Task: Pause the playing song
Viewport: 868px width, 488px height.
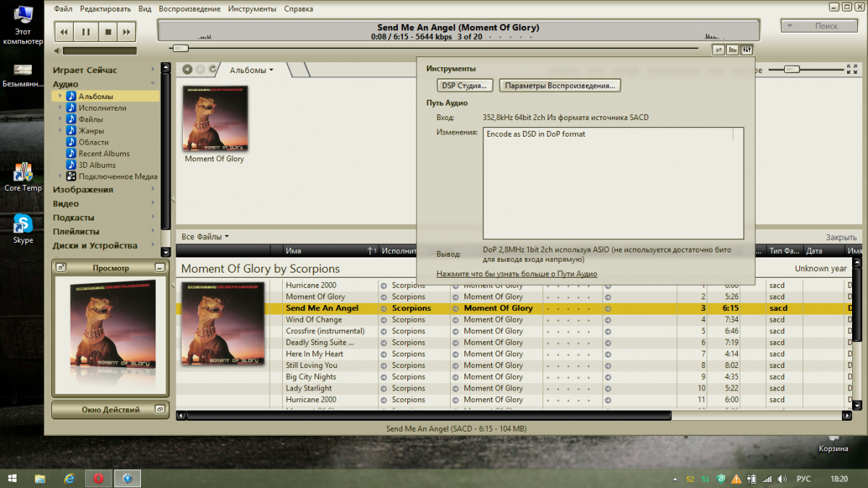Action: tap(85, 32)
